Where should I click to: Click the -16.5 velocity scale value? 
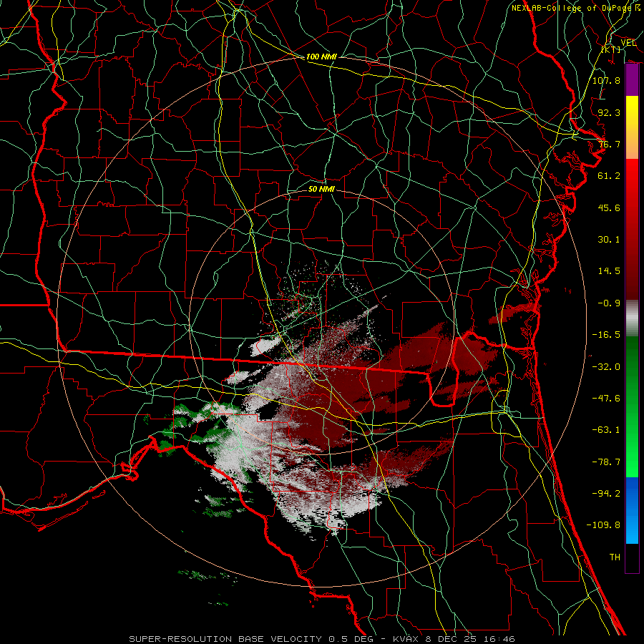pyautogui.click(x=606, y=335)
